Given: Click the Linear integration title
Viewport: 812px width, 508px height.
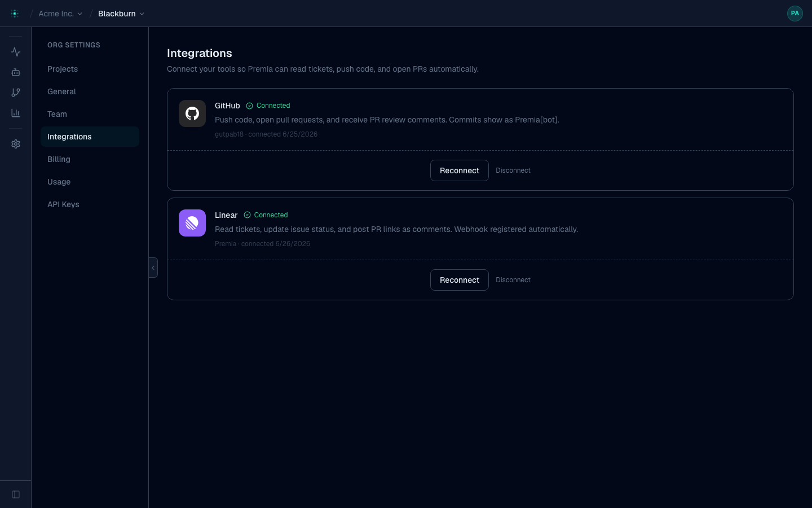Looking at the screenshot, I should pyautogui.click(x=226, y=215).
